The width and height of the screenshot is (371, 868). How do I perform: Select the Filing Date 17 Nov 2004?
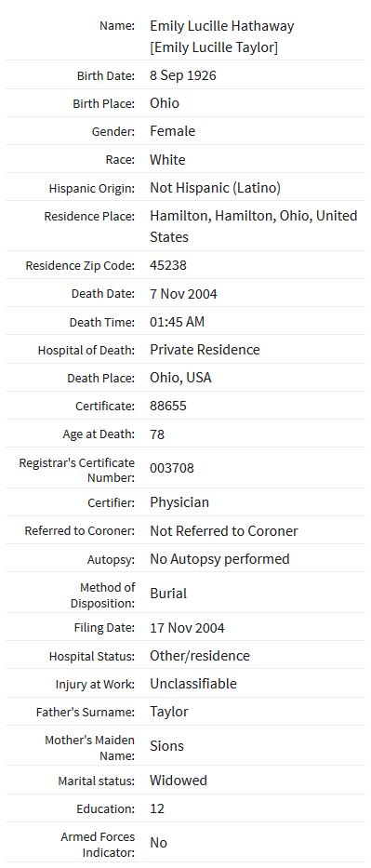coord(187,628)
